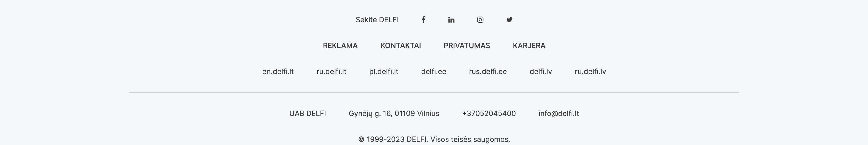Screen dimensions: 868x145
Task: Open ru.delfi.lt link
Action: (x=331, y=71)
